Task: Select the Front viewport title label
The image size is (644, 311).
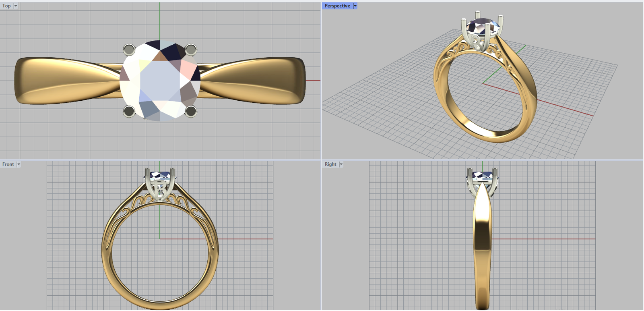Action: tap(8, 164)
